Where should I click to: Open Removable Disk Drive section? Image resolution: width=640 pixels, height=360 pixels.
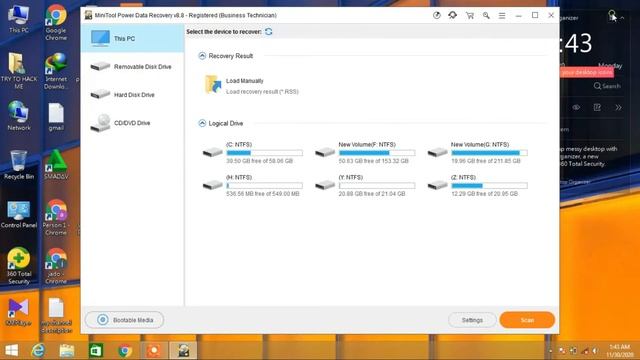click(x=133, y=67)
